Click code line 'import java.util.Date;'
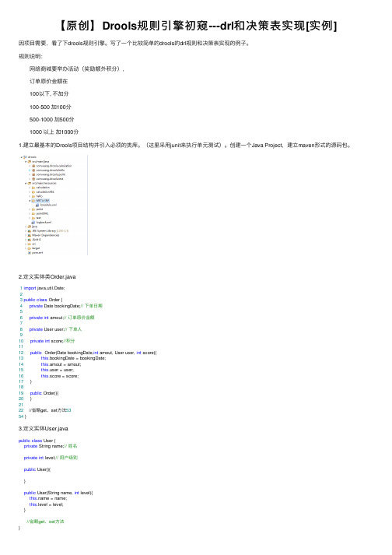392x555 pixels. tap(44, 288)
